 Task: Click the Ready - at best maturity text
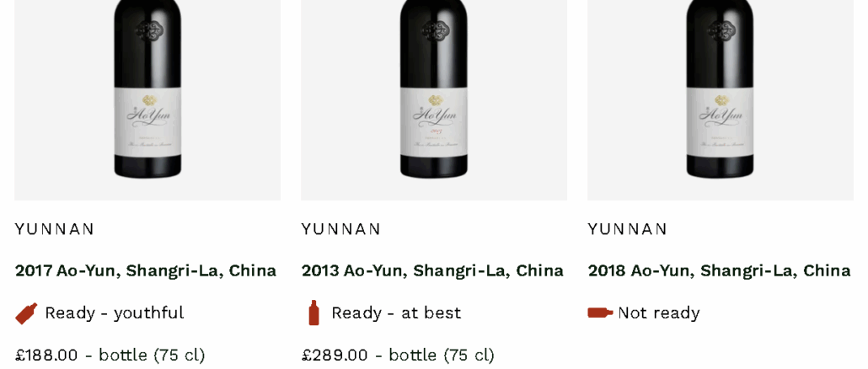point(396,313)
